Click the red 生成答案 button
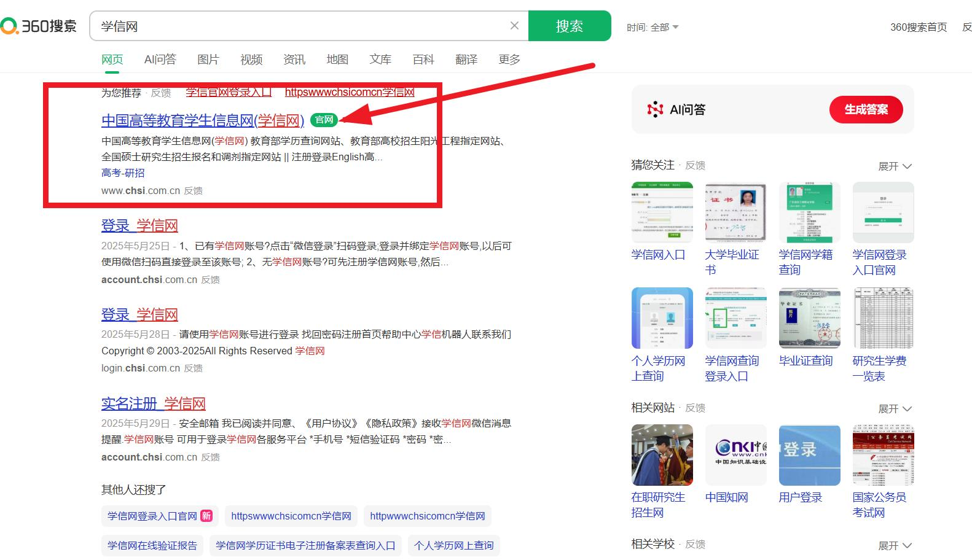972x560 pixels. tap(866, 109)
